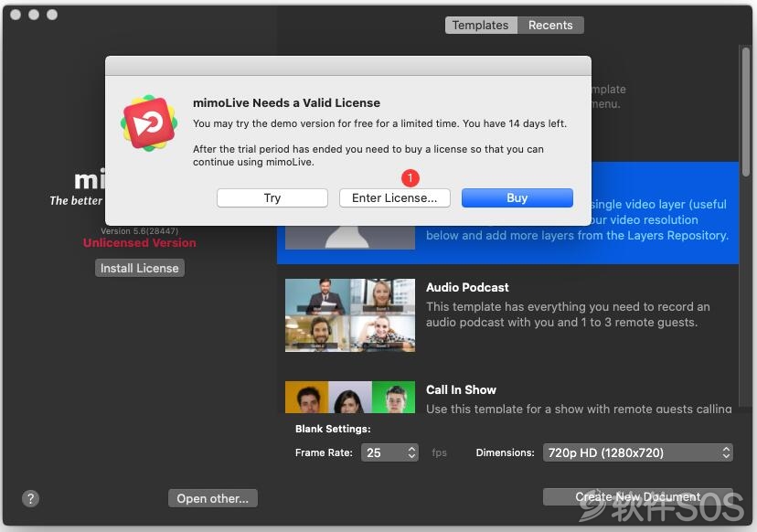Select the highlighted blue template thumbnail
757x532 pixels.
point(350,238)
